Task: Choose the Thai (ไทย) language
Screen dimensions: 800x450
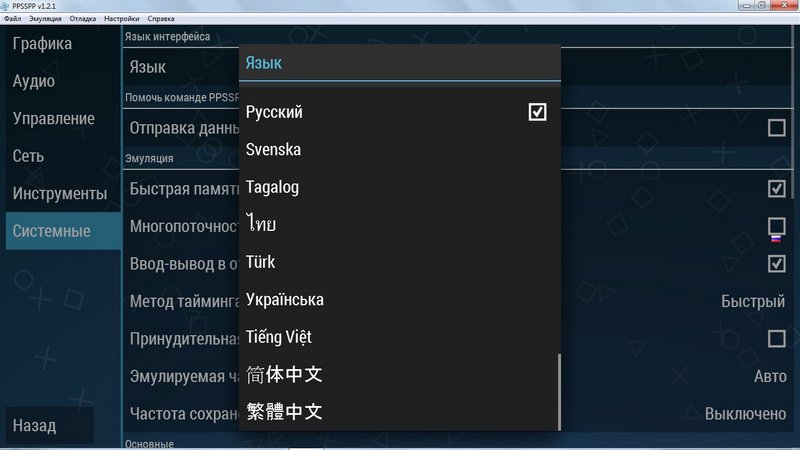Action: (399, 224)
